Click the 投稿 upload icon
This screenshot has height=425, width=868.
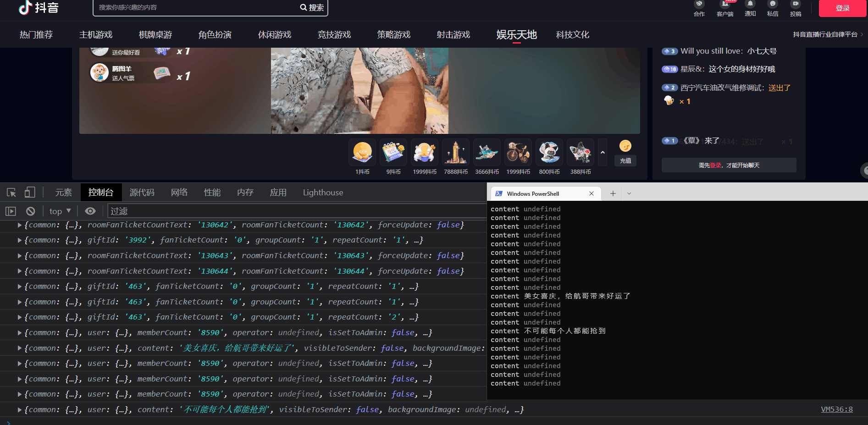(796, 8)
